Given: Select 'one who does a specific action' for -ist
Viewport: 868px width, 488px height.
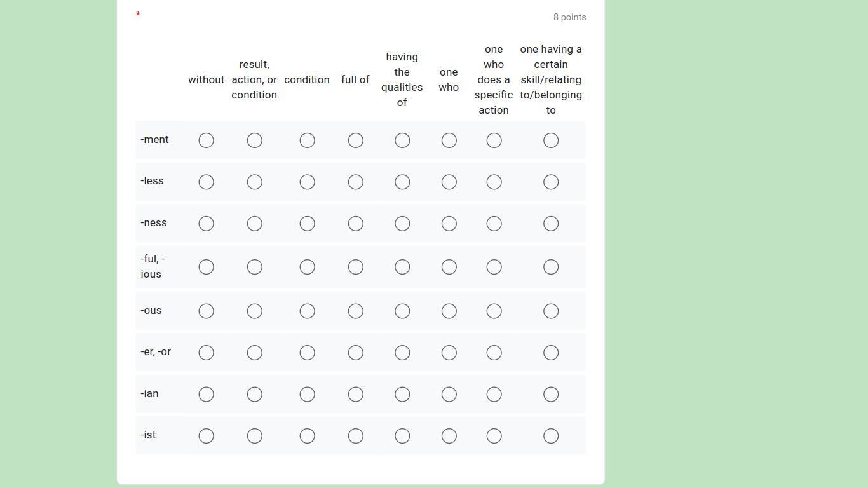Looking at the screenshot, I should pyautogui.click(x=494, y=436).
